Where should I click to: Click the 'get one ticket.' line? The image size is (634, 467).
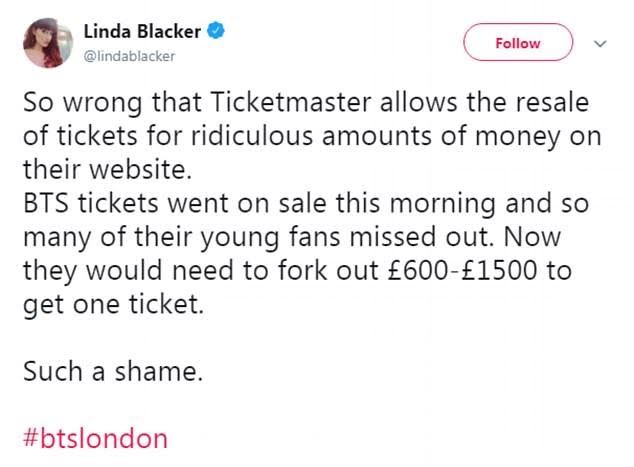(114, 304)
